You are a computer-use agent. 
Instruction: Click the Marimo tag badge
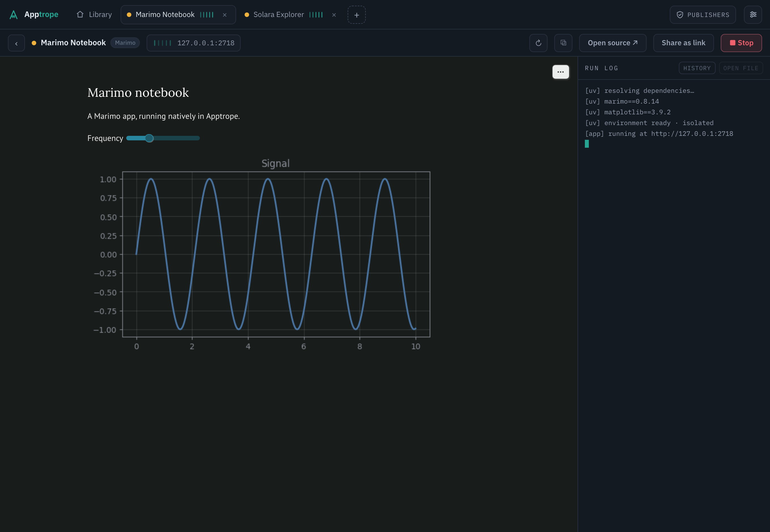[x=125, y=43]
